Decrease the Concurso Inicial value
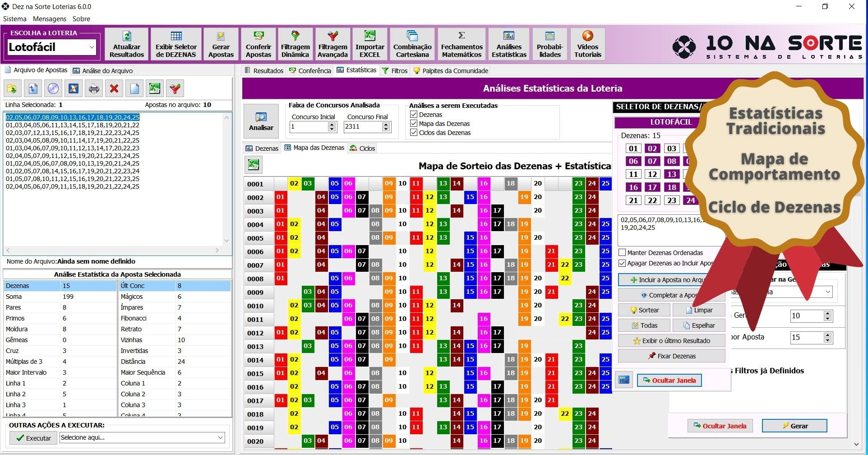The height and width of the screenshot is (455, 868). (332, 129)
